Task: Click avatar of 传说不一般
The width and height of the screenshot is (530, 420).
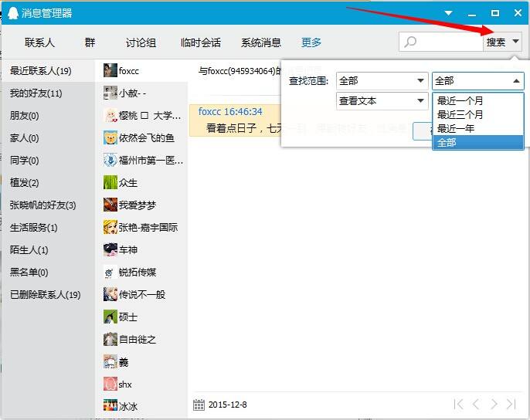Action: tap(110, 294)
